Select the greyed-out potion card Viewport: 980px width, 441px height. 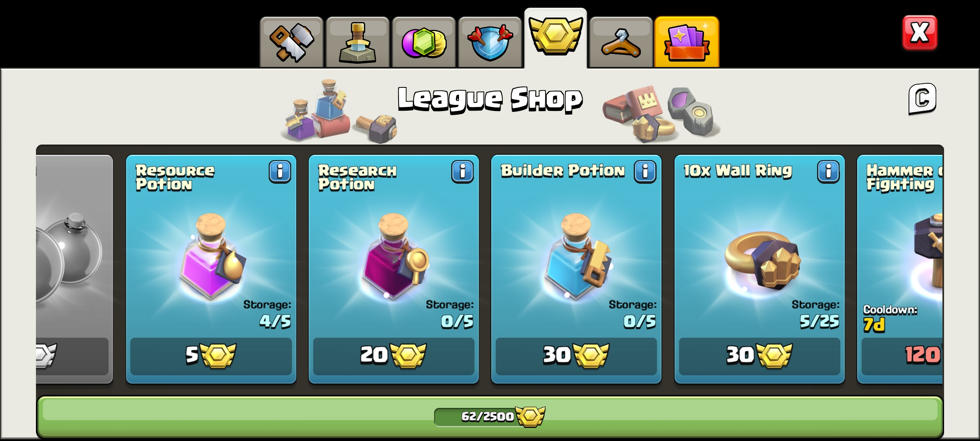coord(74,269)
